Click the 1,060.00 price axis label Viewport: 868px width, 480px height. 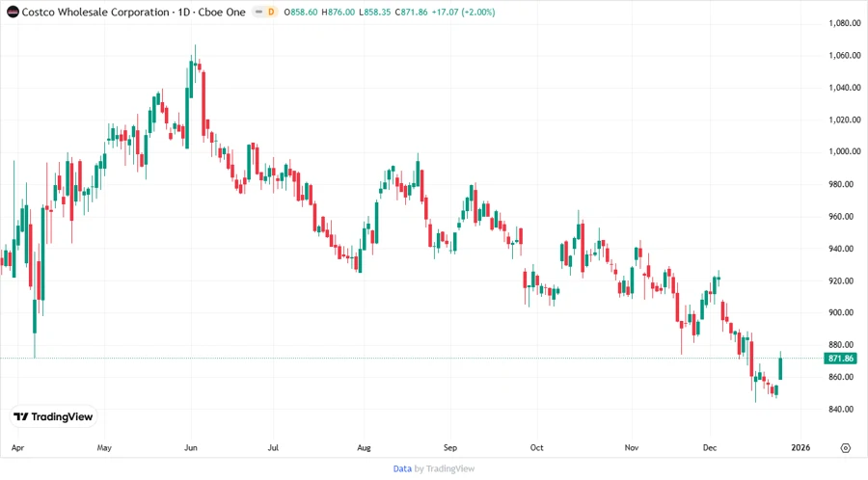tap(845, 55)
